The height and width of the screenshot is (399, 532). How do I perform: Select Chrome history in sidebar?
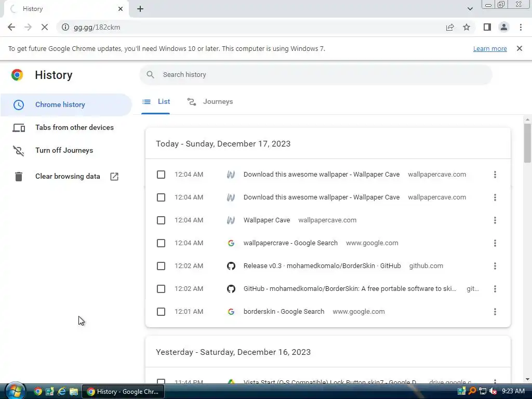click(x=66, y=104)
